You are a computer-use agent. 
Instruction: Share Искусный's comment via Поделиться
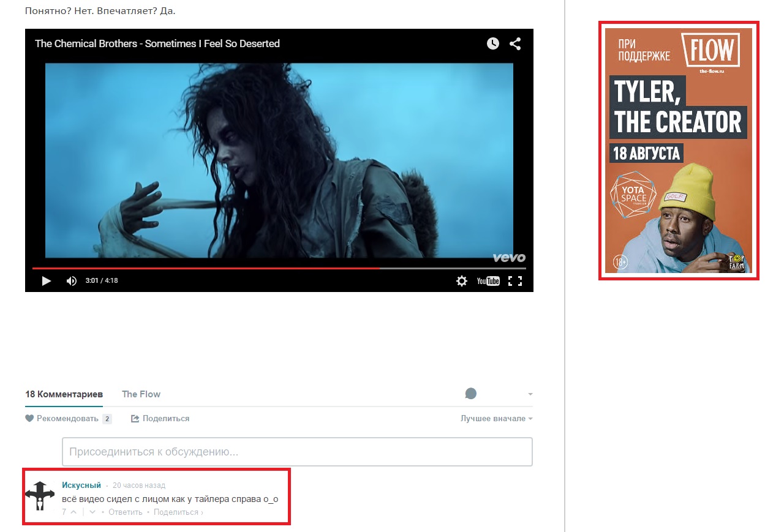(x=178, y=512)
